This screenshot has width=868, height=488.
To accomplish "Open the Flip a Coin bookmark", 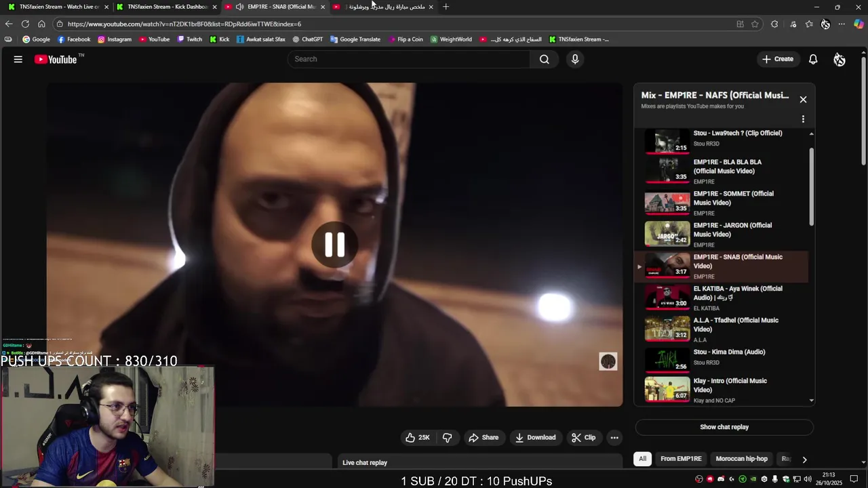I will point(406,39).
